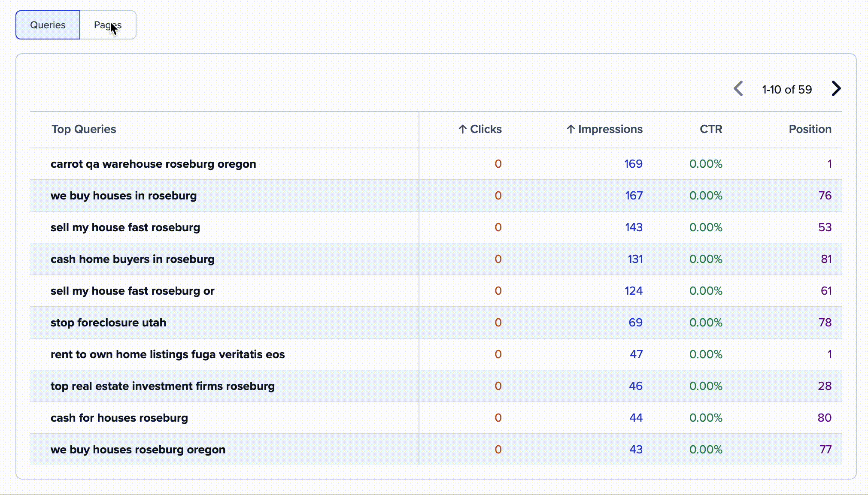Viewport: 868px width, 495px height.
Task: Click the CTR column header
Action: pos(711,129)
